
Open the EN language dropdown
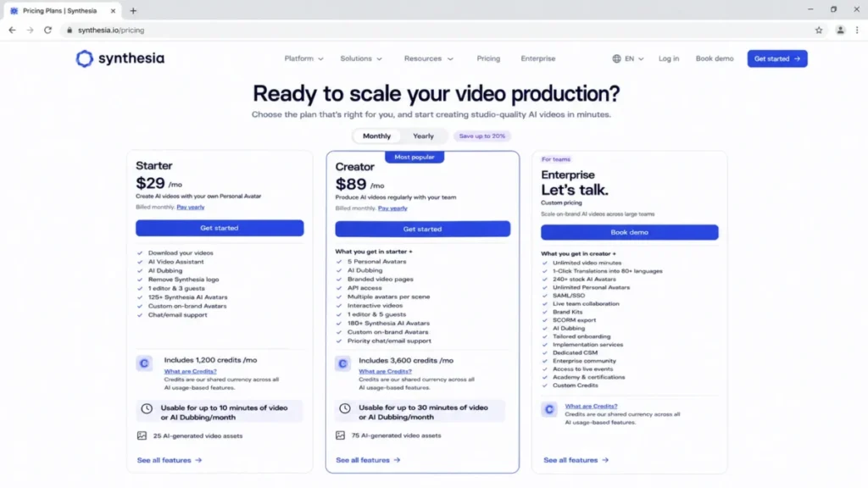click(634, 58)
